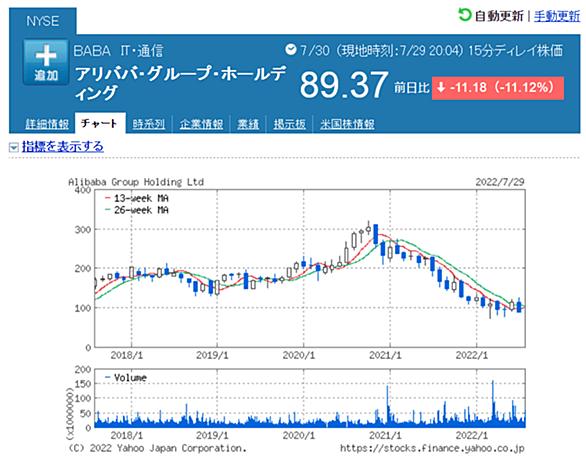Click the 前日比 label
The height and width of the screenshot is (461, 586).
[x=411, y=88]
